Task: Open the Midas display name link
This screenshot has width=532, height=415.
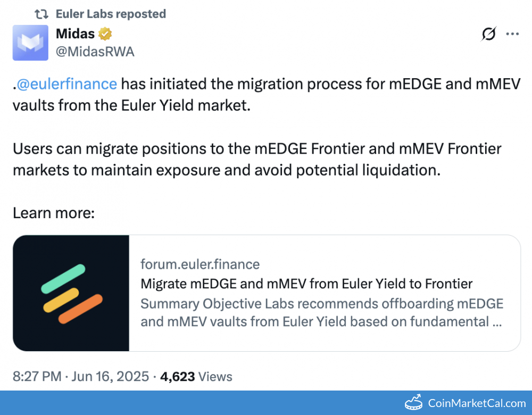Action: click(75, 34)
